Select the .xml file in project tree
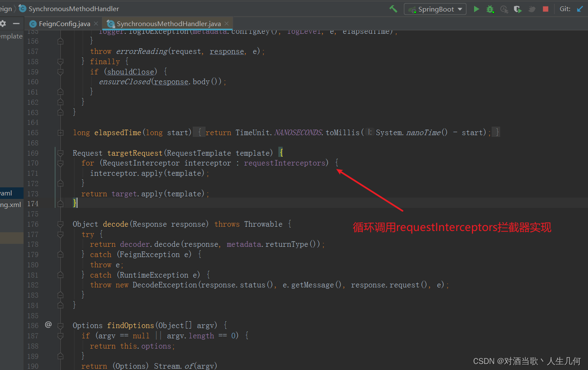The width and height of the screenshot is (588, 370). [x=11, y=204]
